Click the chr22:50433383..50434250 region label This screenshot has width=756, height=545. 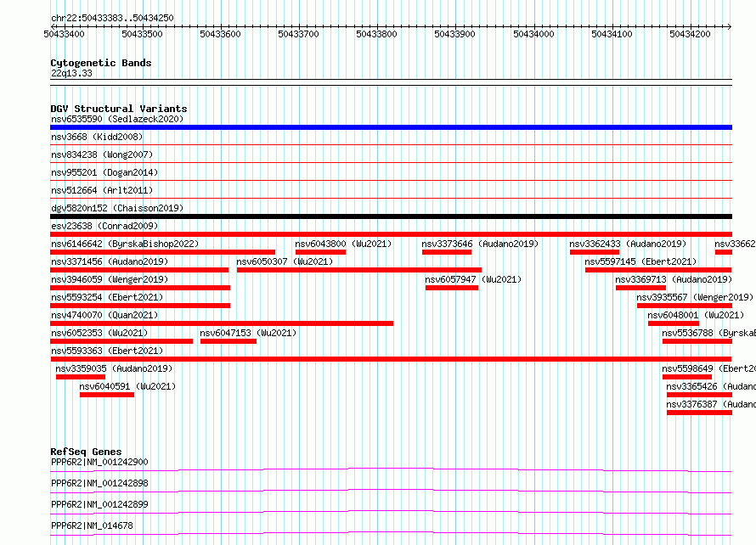pos(112,18)
